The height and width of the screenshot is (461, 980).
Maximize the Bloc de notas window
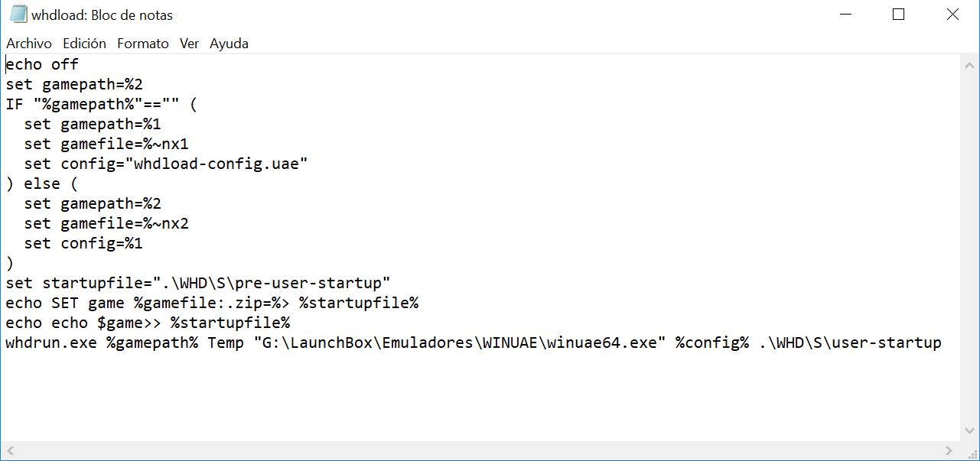[x=899, y=15]
